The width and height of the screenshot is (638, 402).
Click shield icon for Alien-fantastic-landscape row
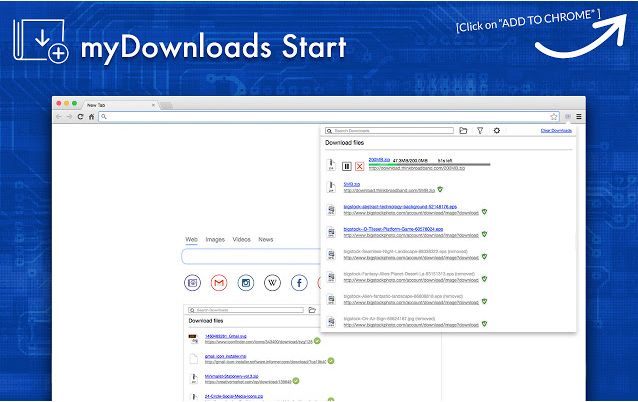(484, 301)
